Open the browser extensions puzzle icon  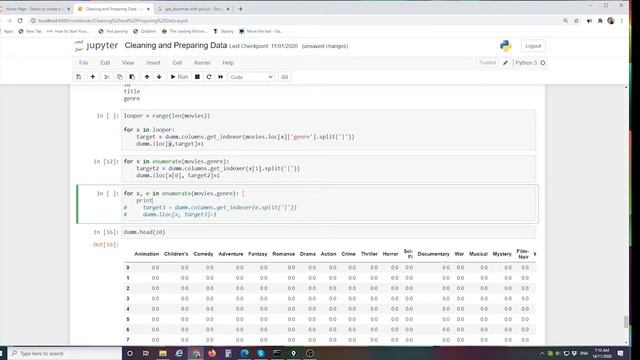[600, 20]
